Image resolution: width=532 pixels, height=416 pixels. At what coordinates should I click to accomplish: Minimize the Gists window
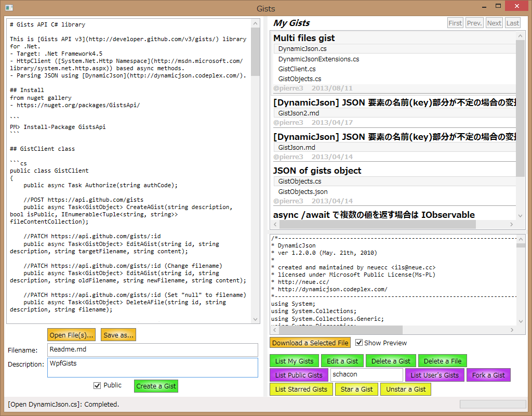484,6
